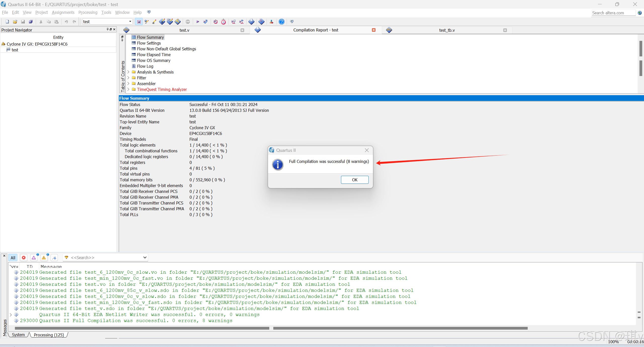Viewport: 644px width, 347px height.
Task: Toggle the error messages filter button
Action: (24, 258)
